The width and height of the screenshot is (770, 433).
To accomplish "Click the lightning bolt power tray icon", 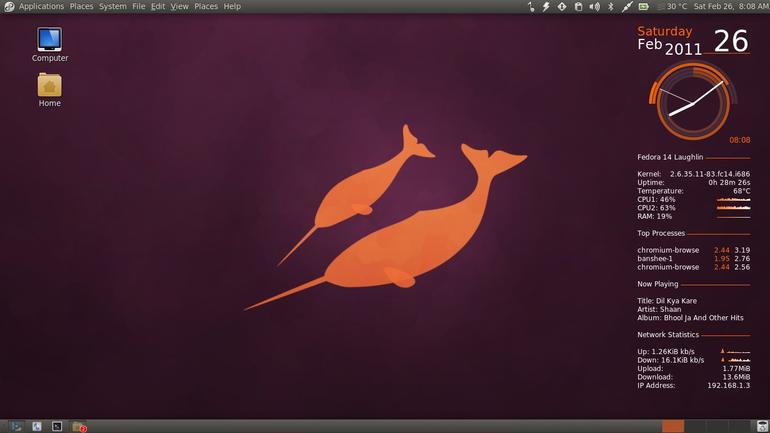I will pyautogui.click(x=546, y=6).
